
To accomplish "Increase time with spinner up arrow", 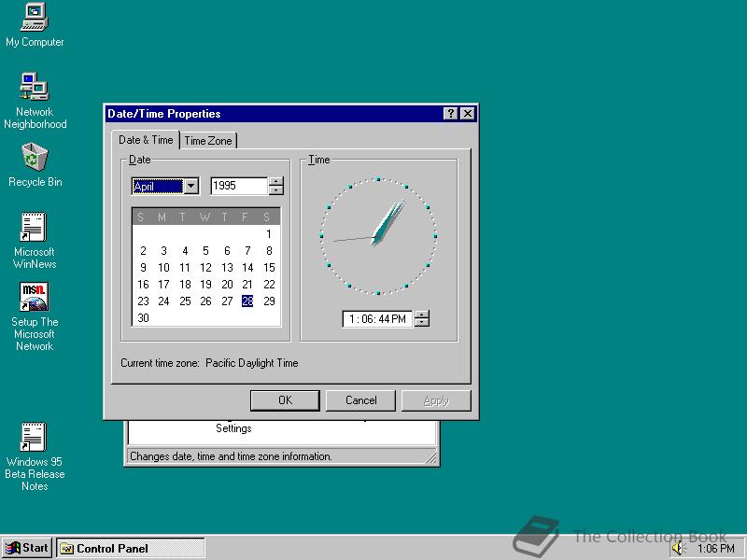I will coord(422,315).
